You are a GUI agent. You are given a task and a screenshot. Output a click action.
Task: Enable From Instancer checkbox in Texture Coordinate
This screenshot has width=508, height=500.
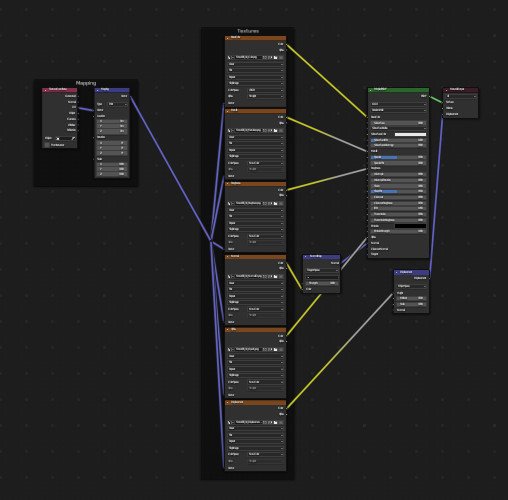pos(47,145)
